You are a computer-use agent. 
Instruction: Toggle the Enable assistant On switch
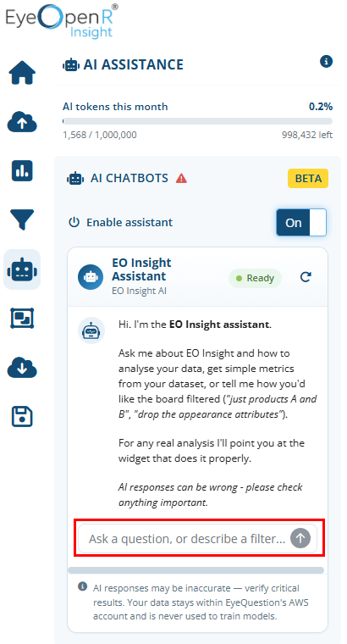point(301,223)
